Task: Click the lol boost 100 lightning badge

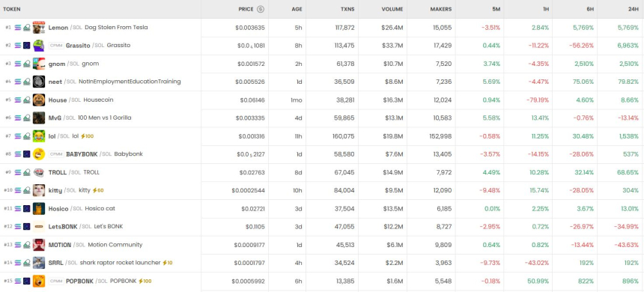Action: pos(87,136)
